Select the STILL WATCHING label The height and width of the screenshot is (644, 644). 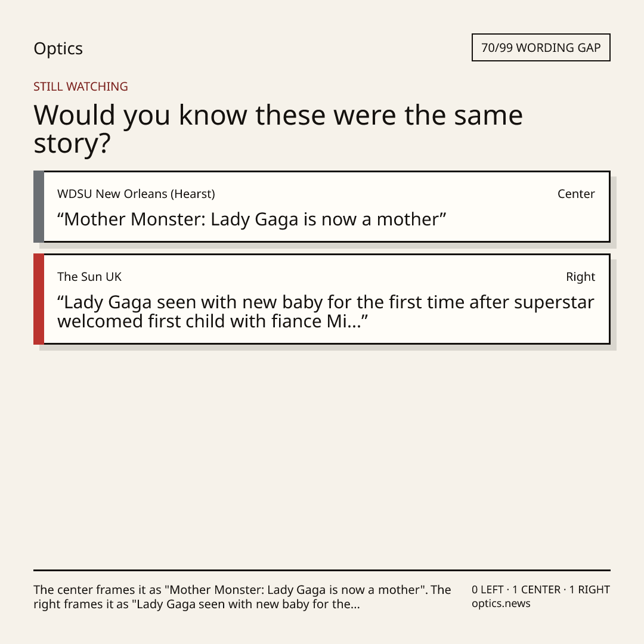80,86
